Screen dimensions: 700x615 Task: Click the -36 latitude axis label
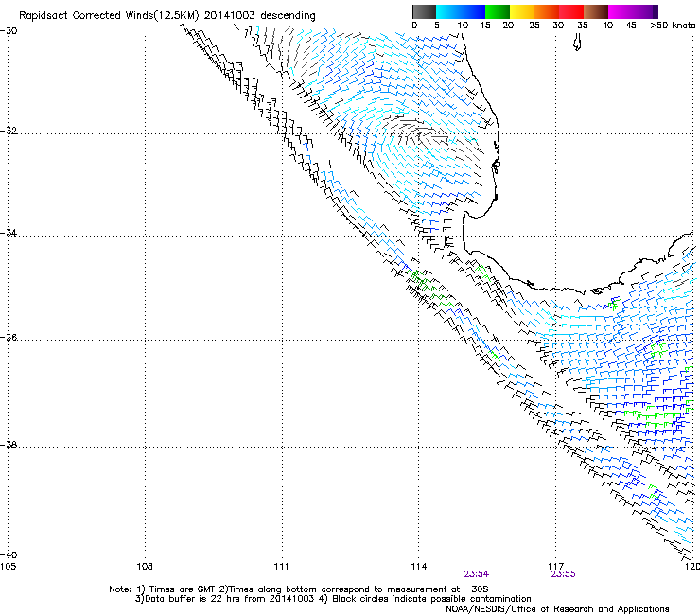9,337
